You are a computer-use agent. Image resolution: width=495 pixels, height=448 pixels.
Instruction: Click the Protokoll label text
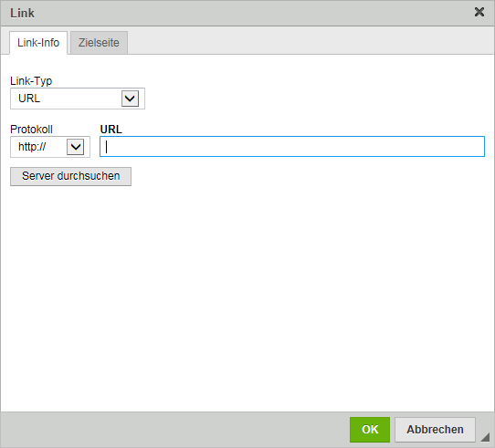pos(31,130)
